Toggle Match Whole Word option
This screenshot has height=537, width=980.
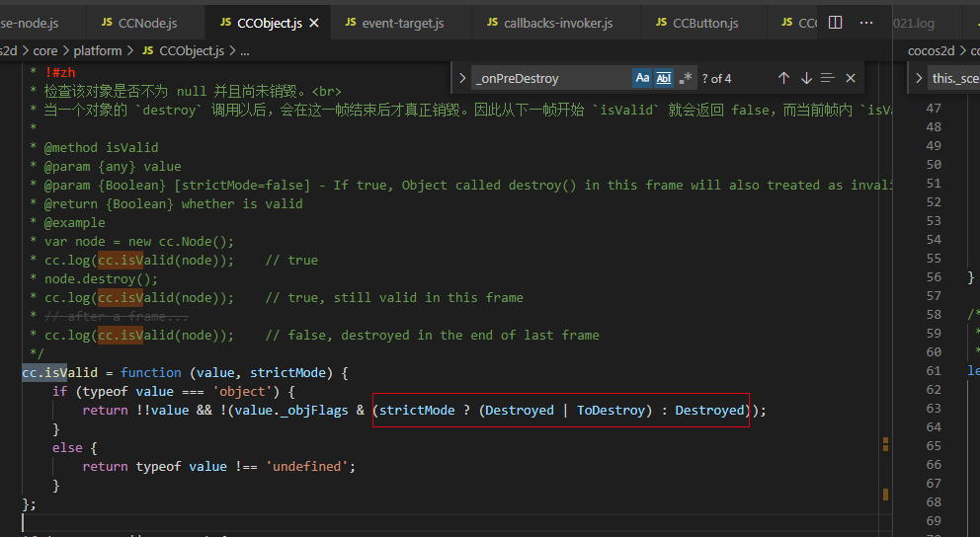[x=664, y=78]
